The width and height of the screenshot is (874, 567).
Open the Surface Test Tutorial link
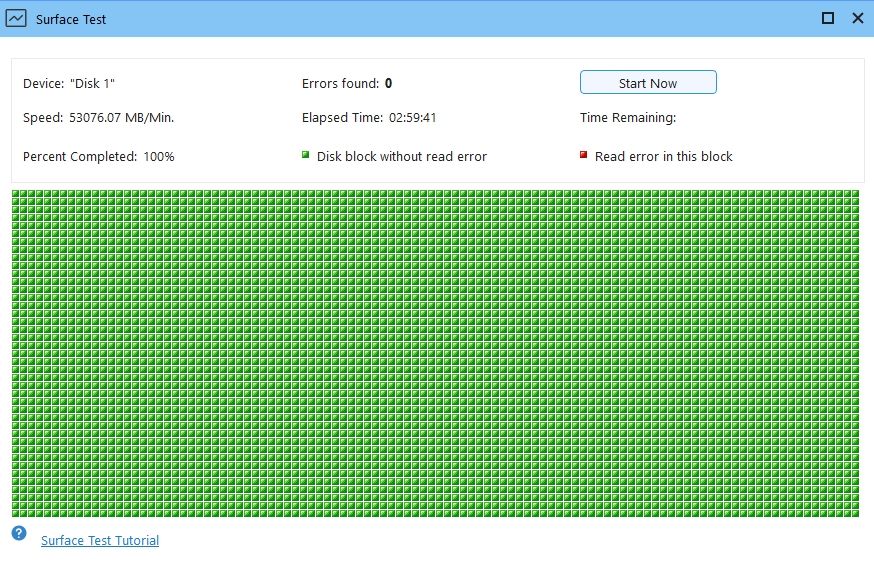(x=100, y=540)
